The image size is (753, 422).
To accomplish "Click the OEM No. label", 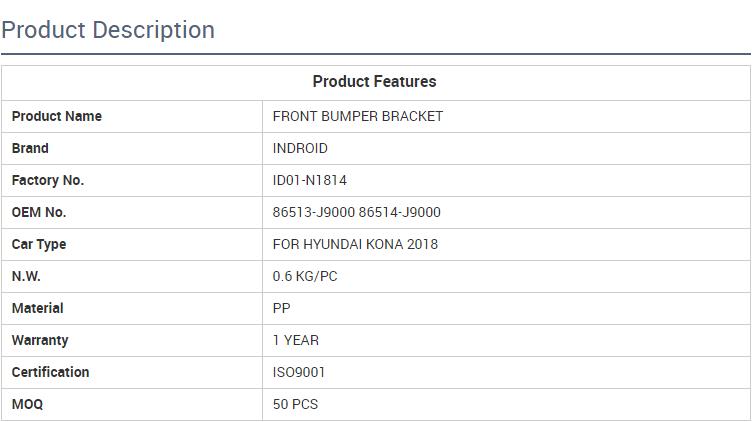I will pyautogui.click(x=39, y=212).
